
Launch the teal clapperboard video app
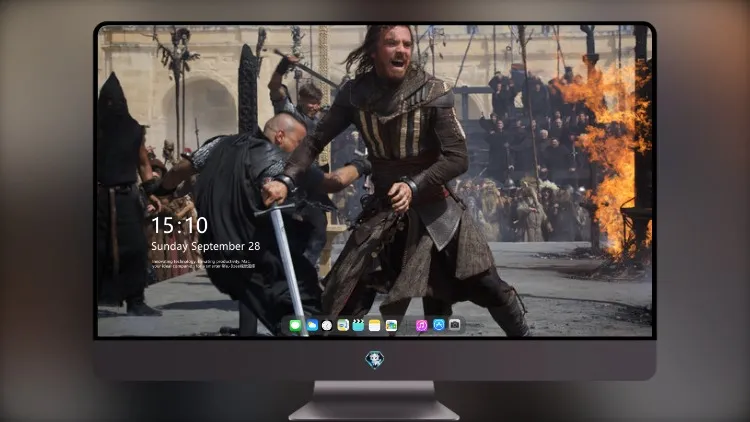pyautogui.click(x=358, y=325)
